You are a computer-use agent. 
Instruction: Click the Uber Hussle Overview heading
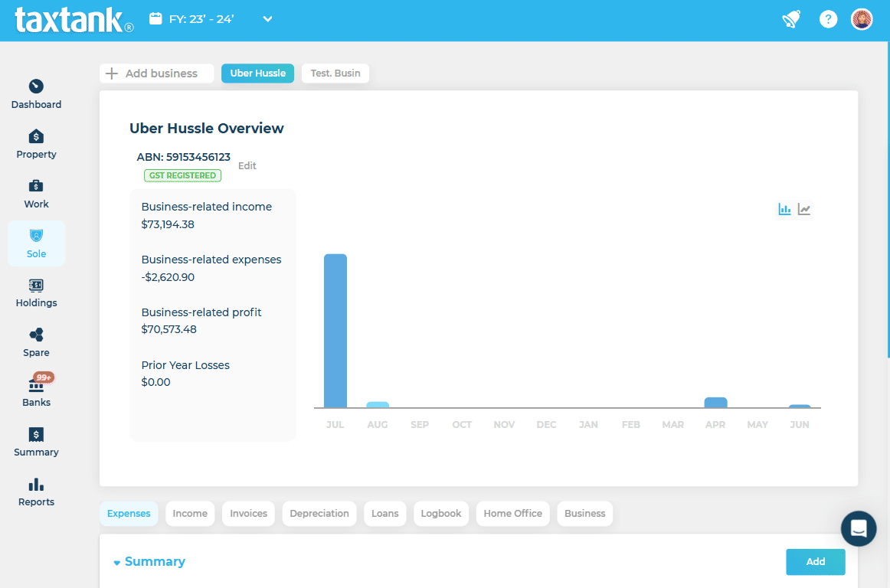click(207, 129)
